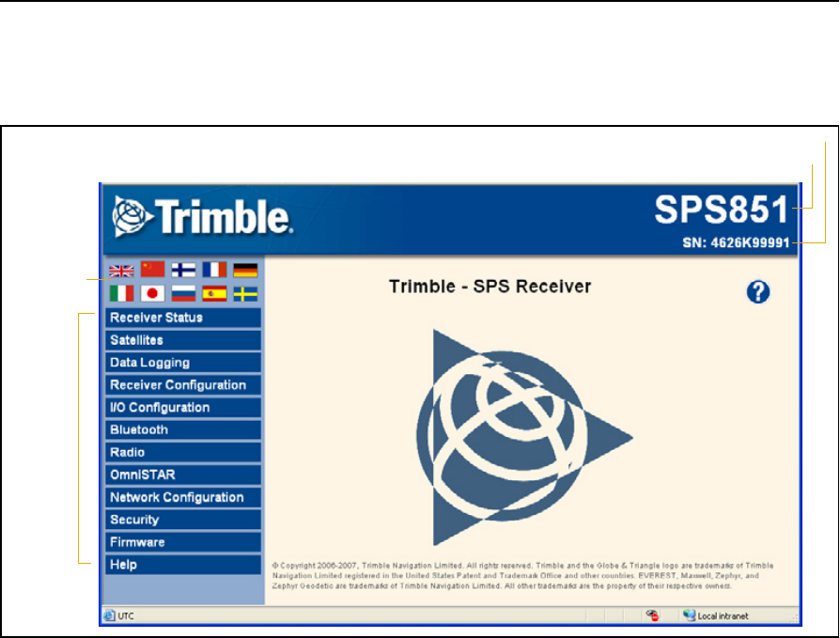Click the popup blocker status bar icon

click(652, 615)
